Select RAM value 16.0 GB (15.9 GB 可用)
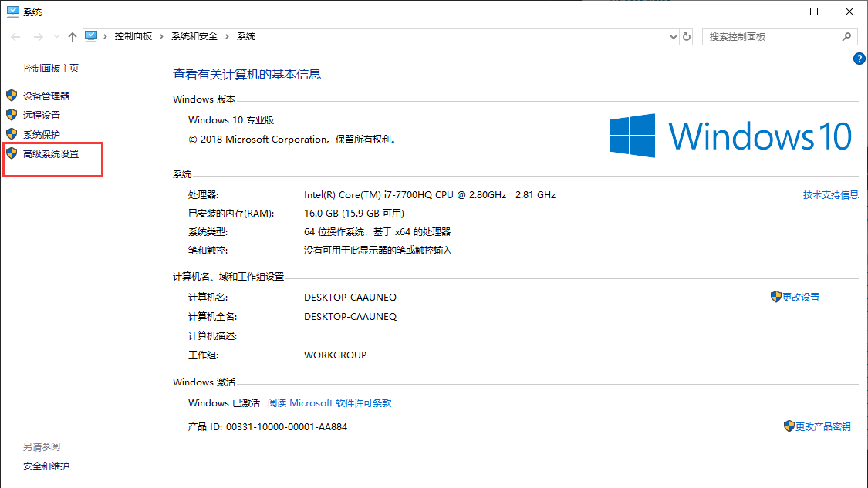Viewport: 868px width, 488px height. click(354, 213)
